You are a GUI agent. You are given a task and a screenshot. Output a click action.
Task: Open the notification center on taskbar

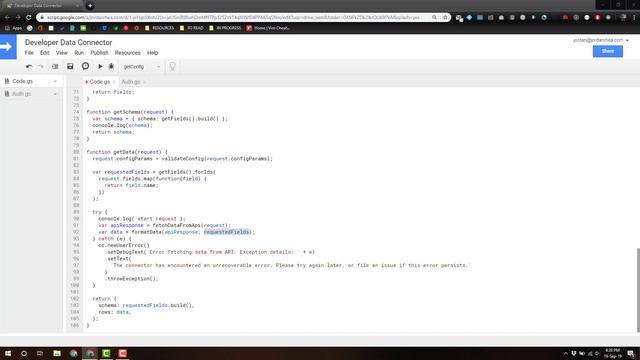(631, 353)
